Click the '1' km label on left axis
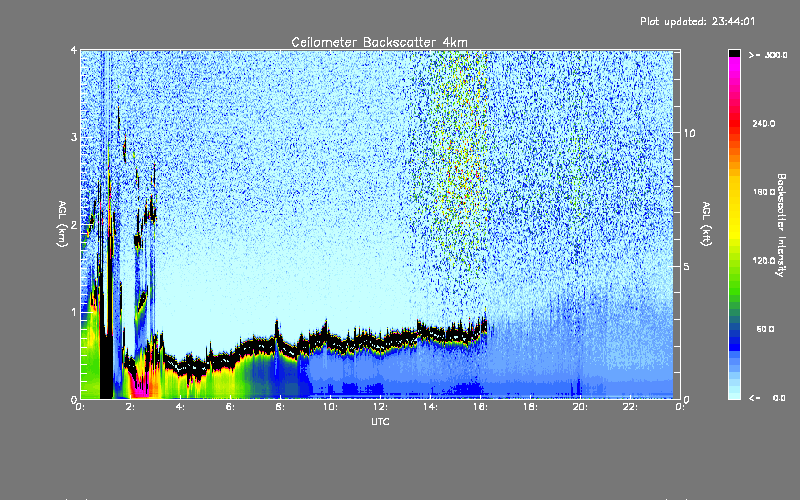Screen dimensions: 800x500 point(74,312)
